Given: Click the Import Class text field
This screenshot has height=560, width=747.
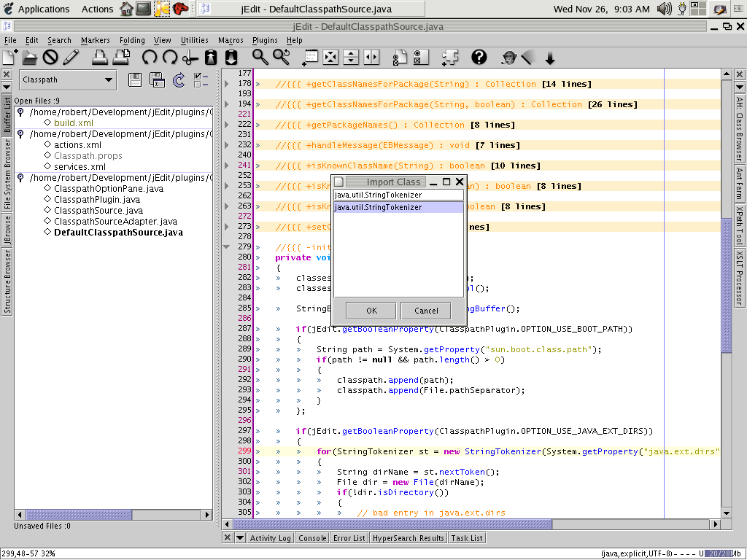Looking at the screenshot, I should coord(398,195).
